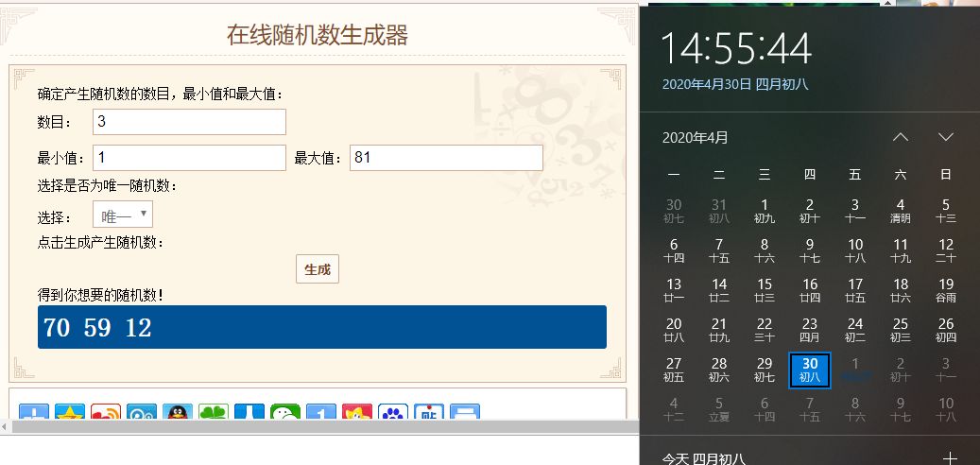Select April 19 谷雨 in calendar
The image size is (980, 465).
[946, 291]
